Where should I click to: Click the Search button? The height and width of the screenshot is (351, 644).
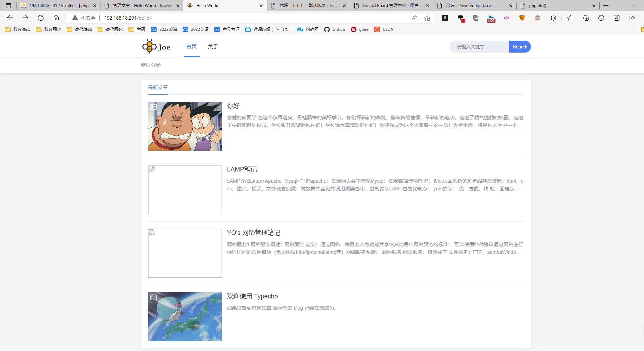pyautogui.click(x=520, y=46)
